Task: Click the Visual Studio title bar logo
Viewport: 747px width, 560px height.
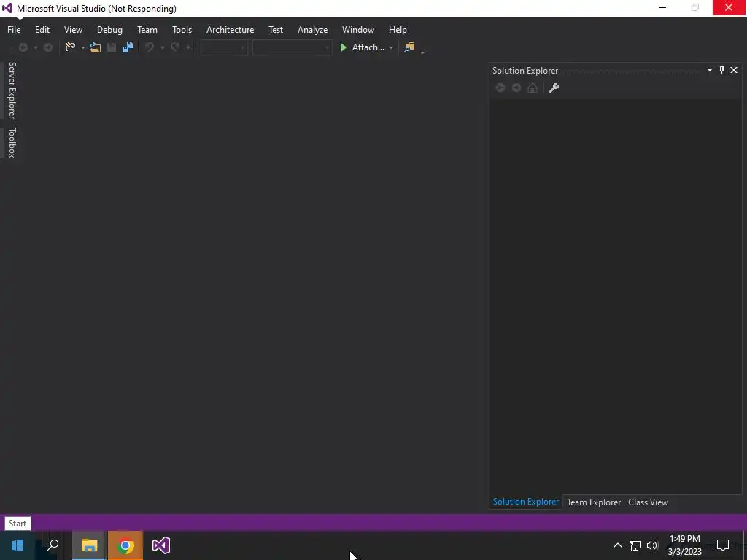Action: 7,8
